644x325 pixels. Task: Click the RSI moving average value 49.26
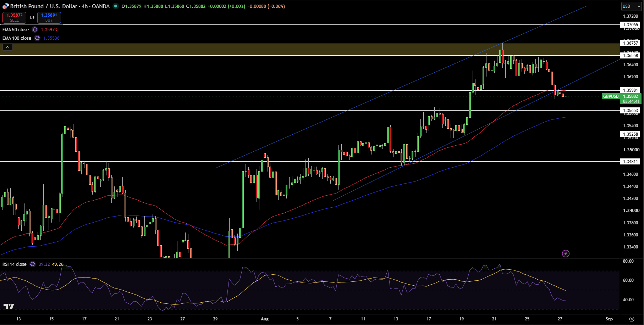click(x=57, y=264)
